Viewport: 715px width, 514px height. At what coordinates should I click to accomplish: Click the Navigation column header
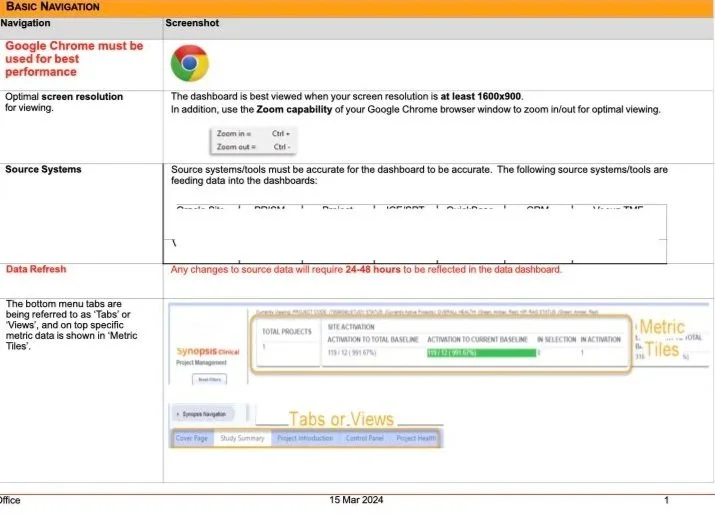pos(26,23)
